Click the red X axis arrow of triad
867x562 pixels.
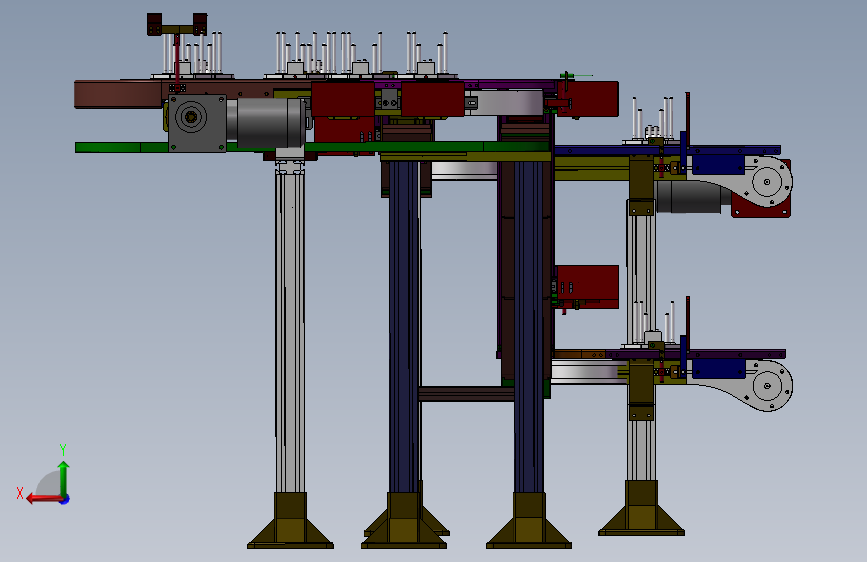[x=43, y=499]
